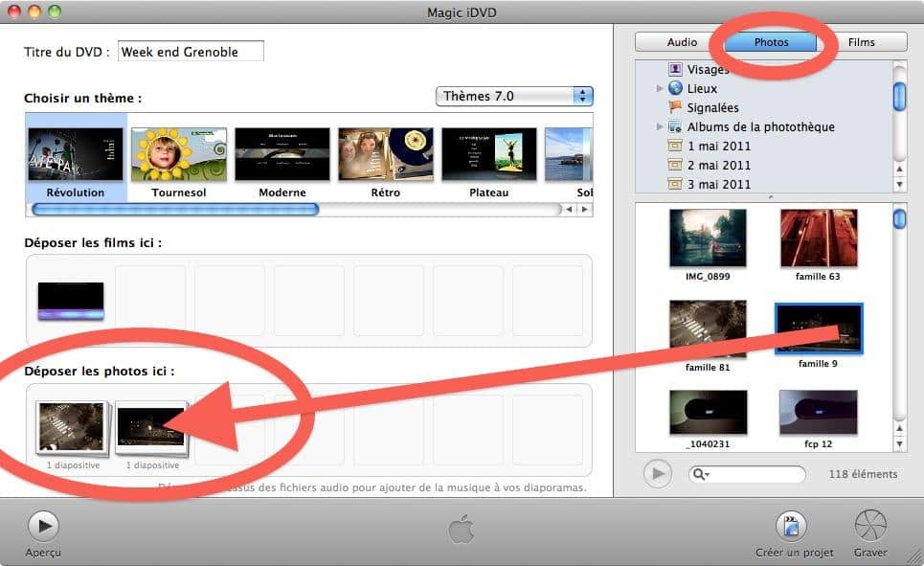Click the photo library list scrollbar thumb
924x566 pixels.
point(899,97)
